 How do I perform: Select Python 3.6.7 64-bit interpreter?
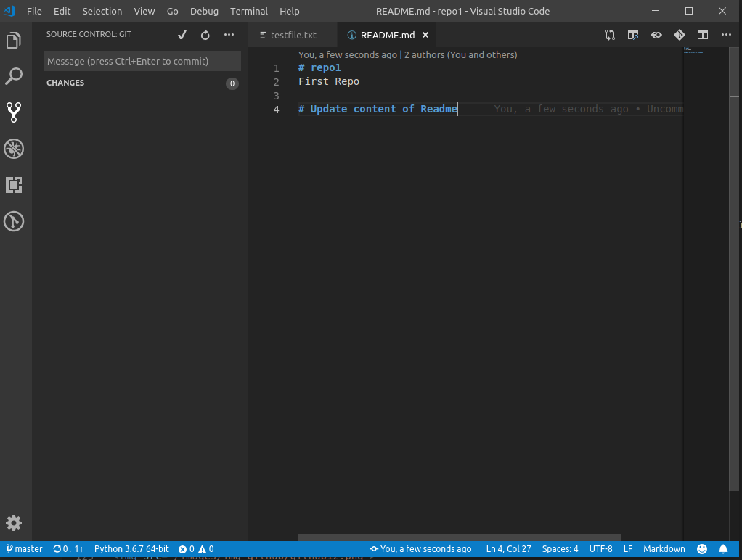point(131,549)
